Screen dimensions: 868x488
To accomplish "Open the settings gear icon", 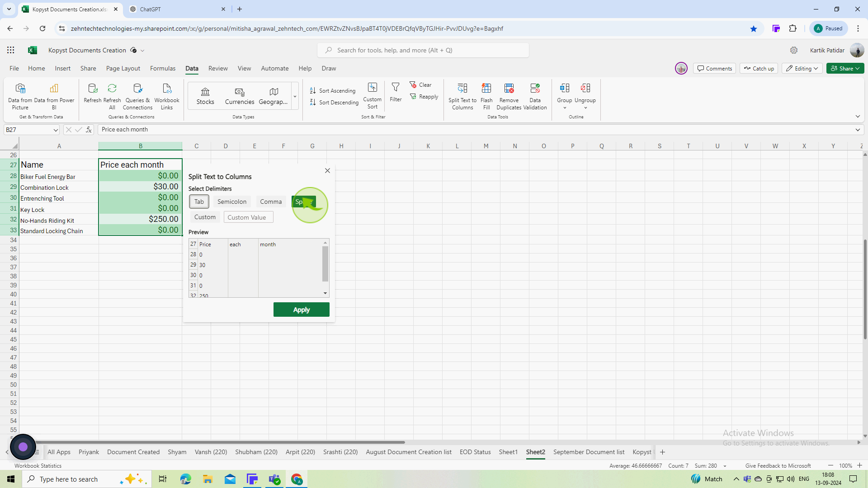I will [794, 50].
